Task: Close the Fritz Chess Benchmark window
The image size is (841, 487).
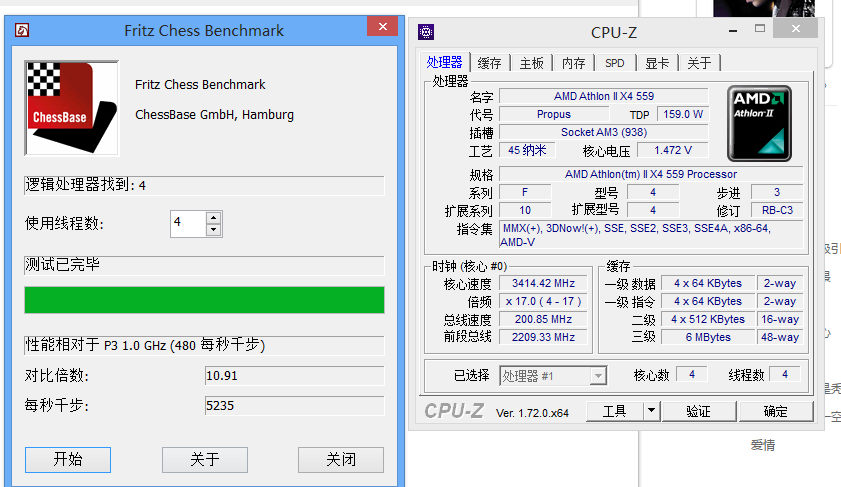Action: click(383, 27)
